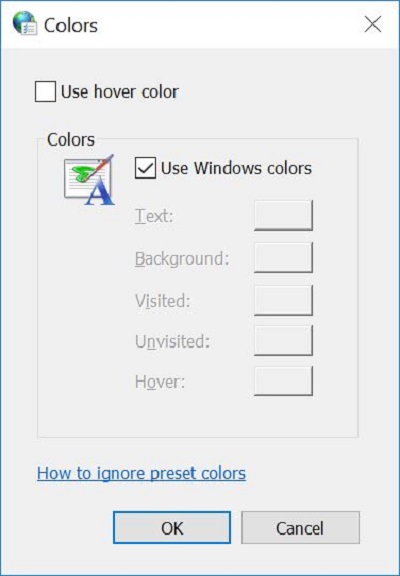Image resolution: width=400 pixels, height=576 pixels.
Task: Open the Hover color swatch button
Action: 283,381
